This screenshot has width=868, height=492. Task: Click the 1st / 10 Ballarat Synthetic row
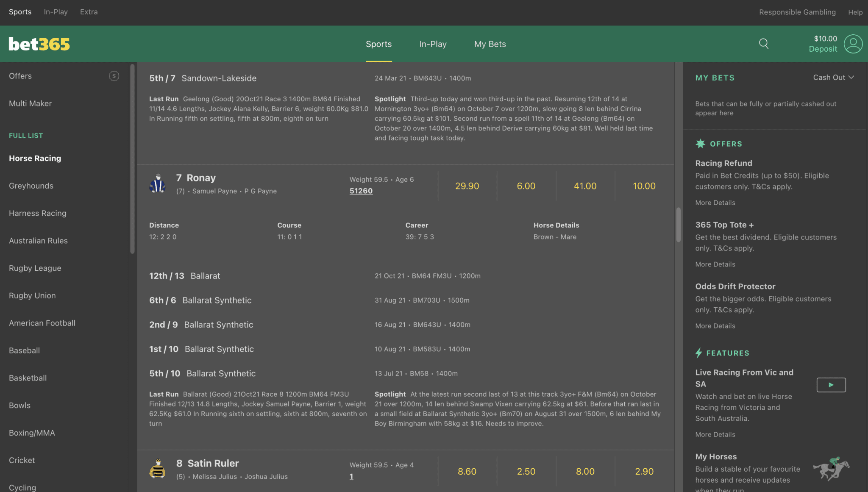[405, 349]
